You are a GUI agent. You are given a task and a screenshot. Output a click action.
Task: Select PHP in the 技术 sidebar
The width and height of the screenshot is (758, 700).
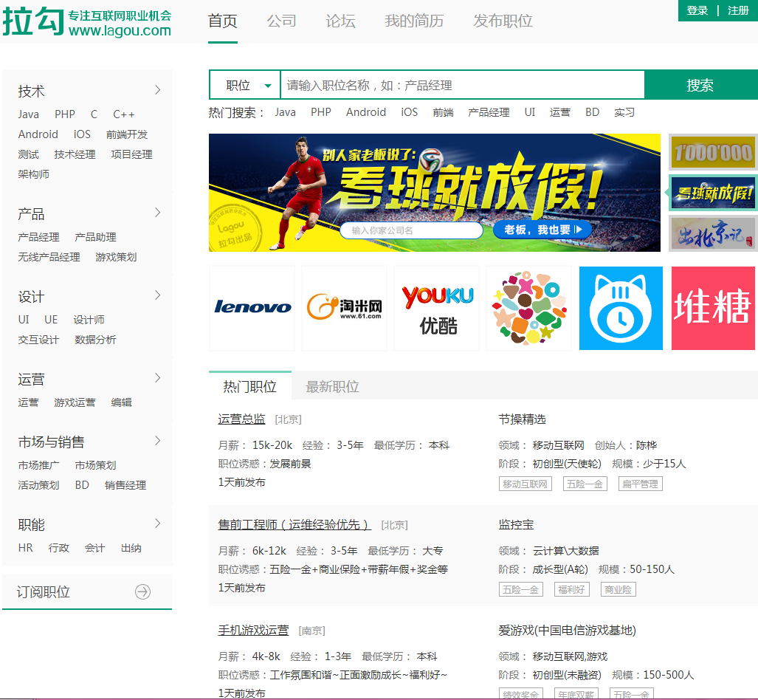[x=65, y=114]
